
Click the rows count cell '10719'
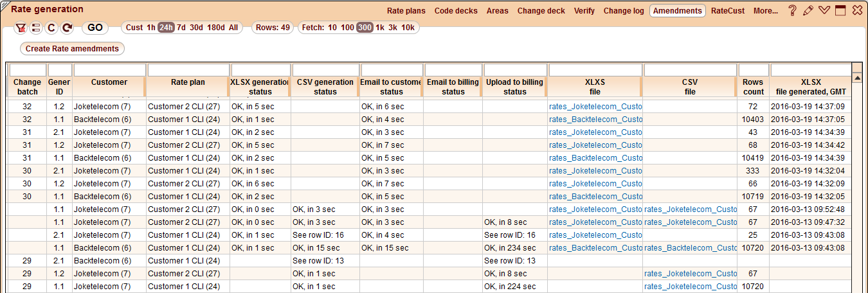click(x=753, y=197)
